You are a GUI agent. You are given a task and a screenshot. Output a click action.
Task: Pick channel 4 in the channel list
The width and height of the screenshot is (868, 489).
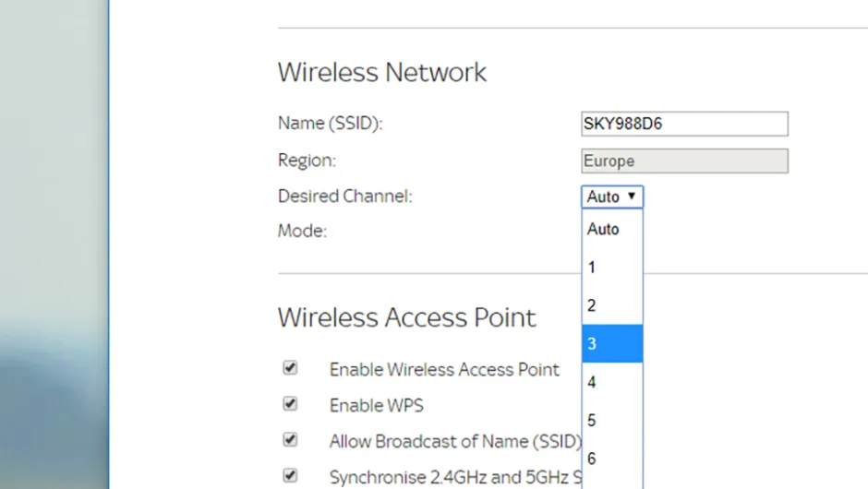point(612,382)
